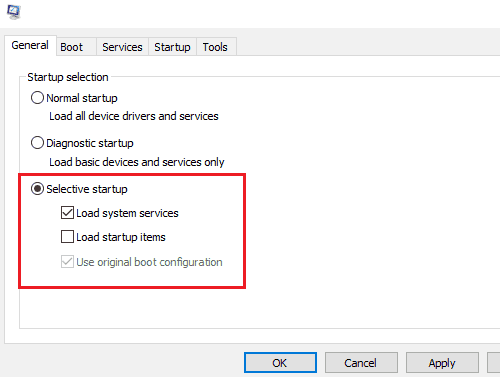This screenshot has height=377, width=500.
Task: Open the Services tab
Action: [122, 47]
